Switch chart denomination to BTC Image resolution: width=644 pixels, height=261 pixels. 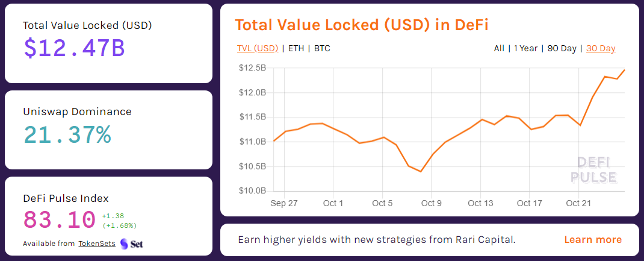click(322, 48)
